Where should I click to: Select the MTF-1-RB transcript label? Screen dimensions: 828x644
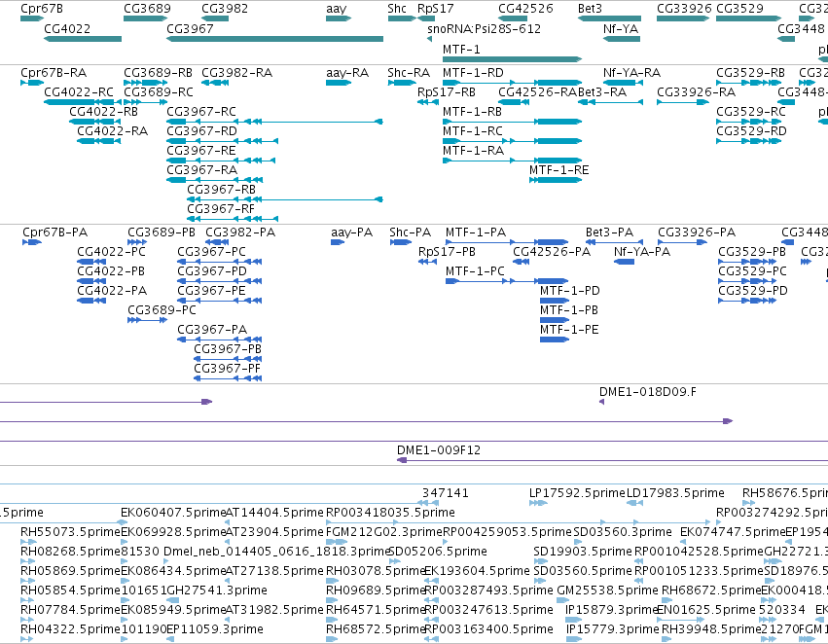click(472, 111)
